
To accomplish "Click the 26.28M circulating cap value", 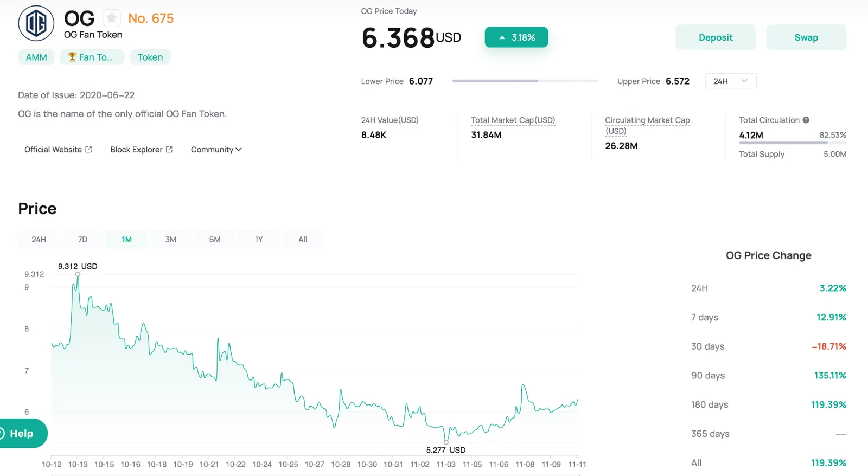I will 621,146.
